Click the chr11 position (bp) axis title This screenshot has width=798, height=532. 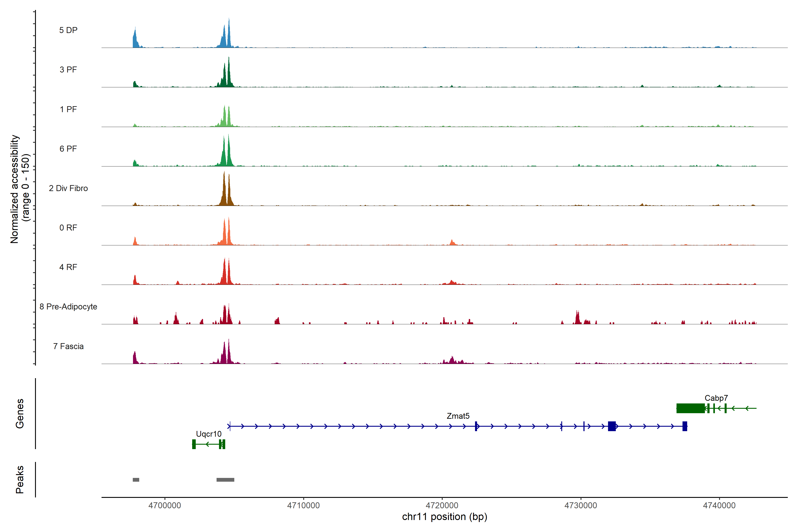(444, 517)
